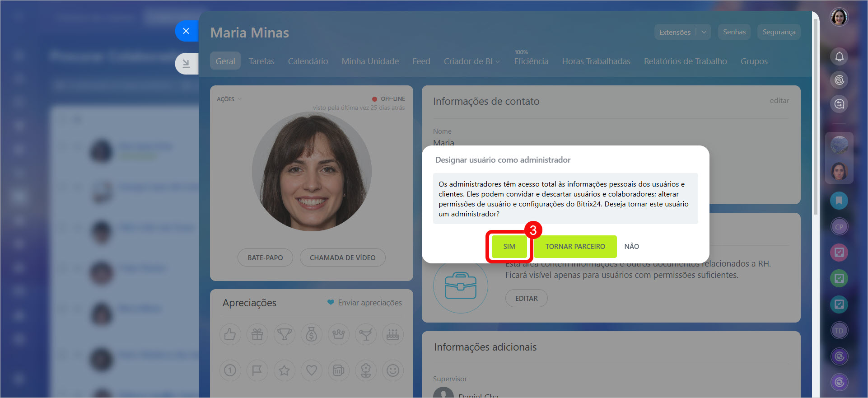Click the vertical scrollbar of profile panel
Viewport: 868px width, 398px height.
(x=816, y=117)
